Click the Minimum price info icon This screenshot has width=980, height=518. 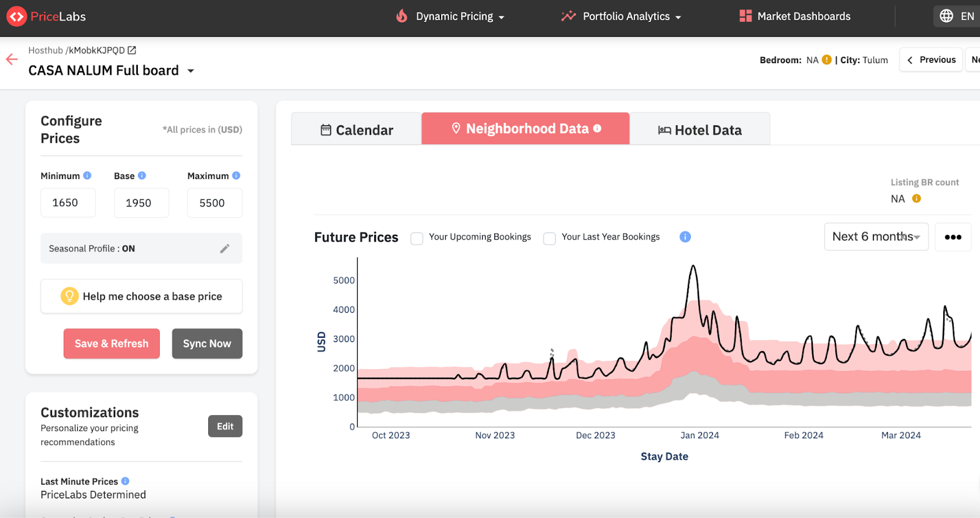[87, 175]
